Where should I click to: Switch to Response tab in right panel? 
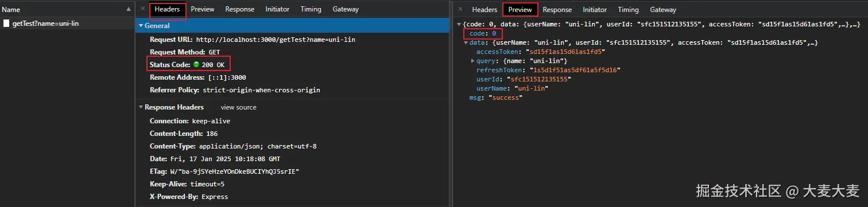(557, 10)
